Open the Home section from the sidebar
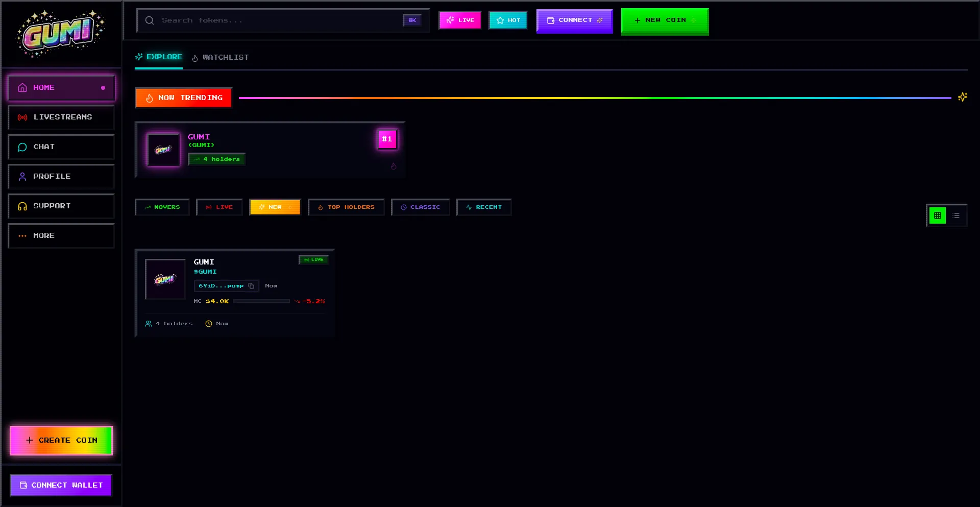Image resolution: width=980 pixels, height=507 pixels. pyautogui.click(x=61, y=87)
